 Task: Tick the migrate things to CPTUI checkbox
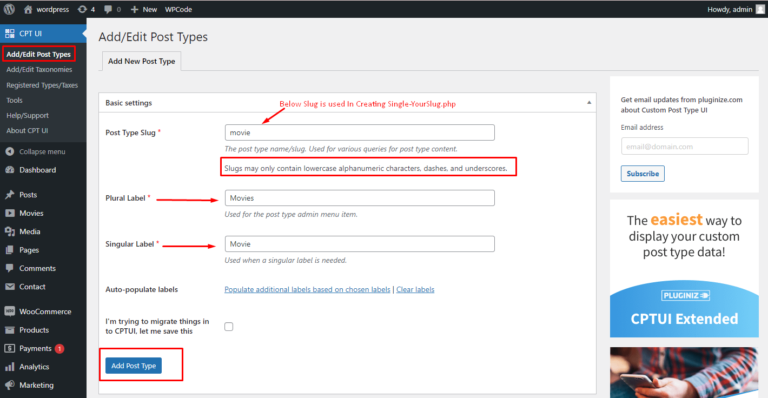(229, 327)
